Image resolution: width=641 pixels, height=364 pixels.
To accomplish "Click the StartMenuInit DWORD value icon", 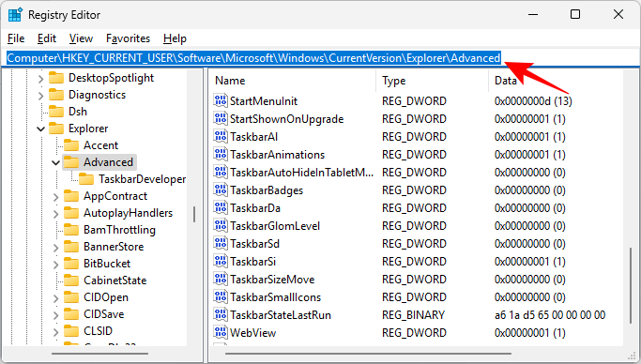I will [221, 100].
